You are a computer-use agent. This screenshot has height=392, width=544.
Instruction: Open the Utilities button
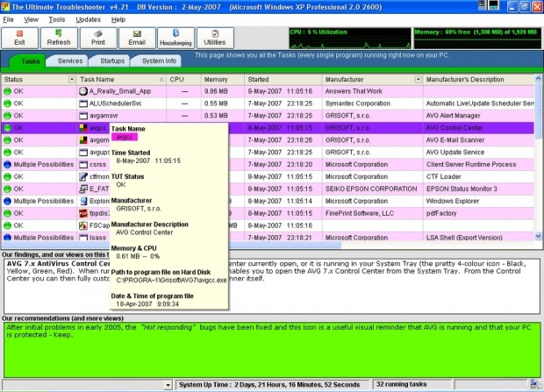click(215, 38)
